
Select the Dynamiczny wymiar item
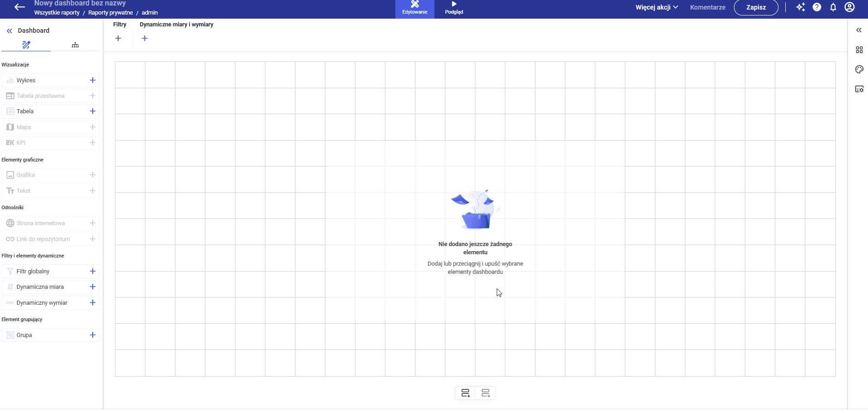[50, 302]
